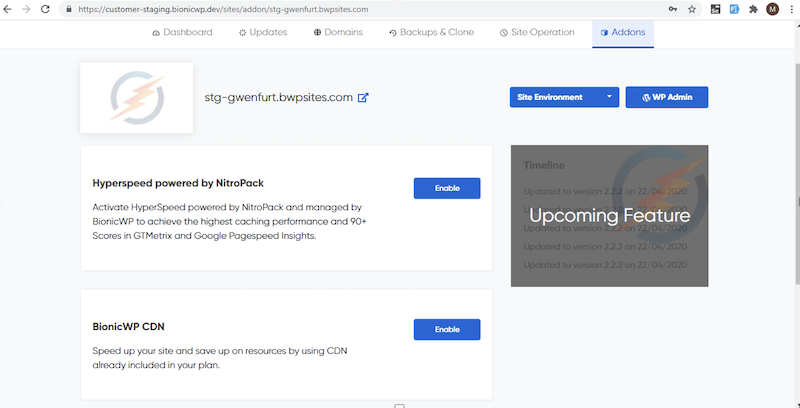This screenshot has width=800, height=408.
Task: Click the BionicWP CDN heading
Action: [129, 326]
